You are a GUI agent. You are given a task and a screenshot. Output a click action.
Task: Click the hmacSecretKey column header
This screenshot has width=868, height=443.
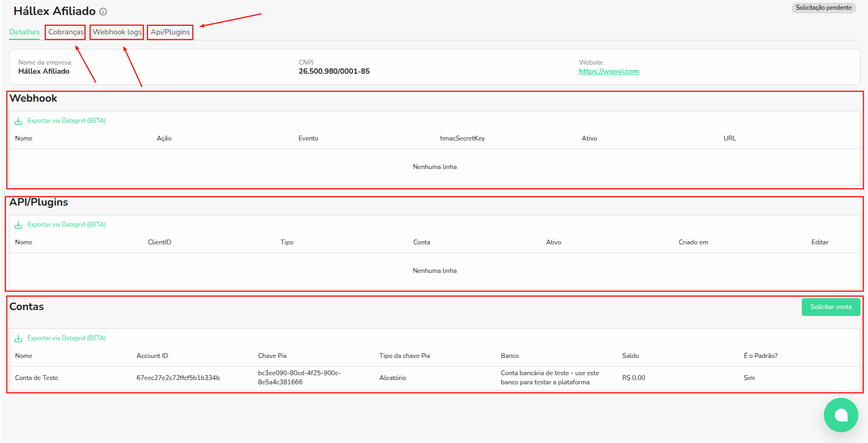click(x=462, y=138)
